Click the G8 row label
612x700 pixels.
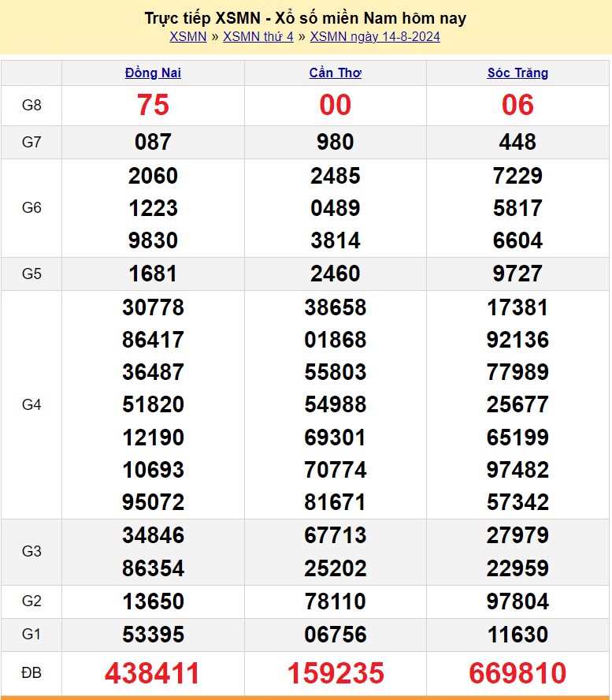pyautogui.click(x=32, y=105)
